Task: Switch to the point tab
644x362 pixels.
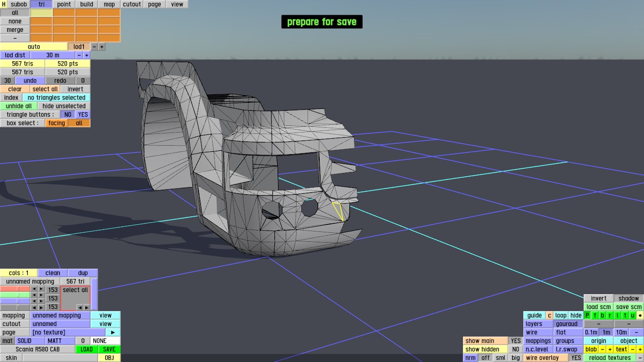Action: 64,4
